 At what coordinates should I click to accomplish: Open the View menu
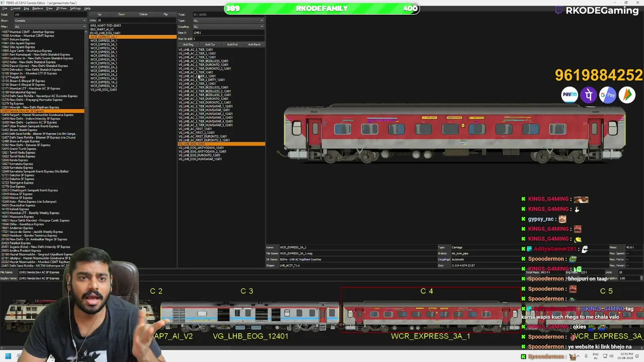[x=49, y=9]
